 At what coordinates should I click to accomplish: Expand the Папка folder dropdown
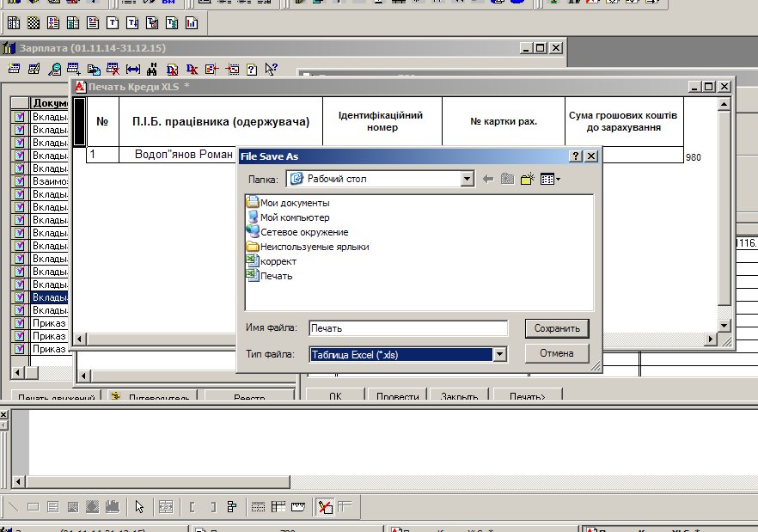point(467,179)
